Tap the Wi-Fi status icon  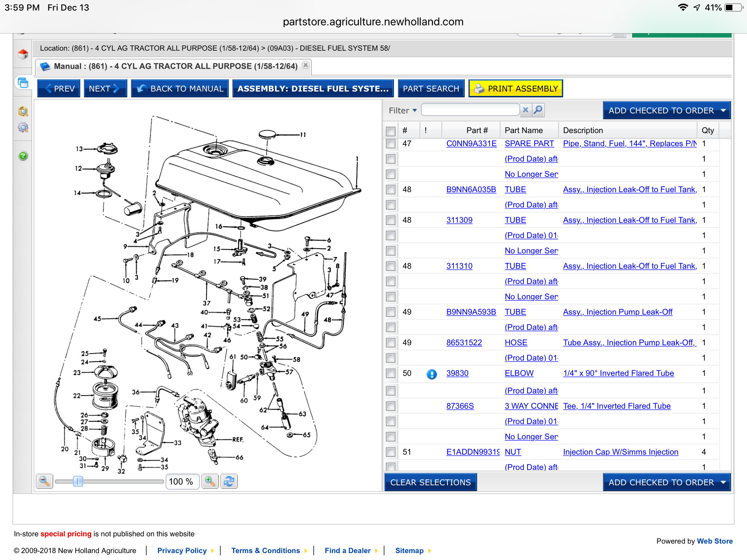(683, 7)
